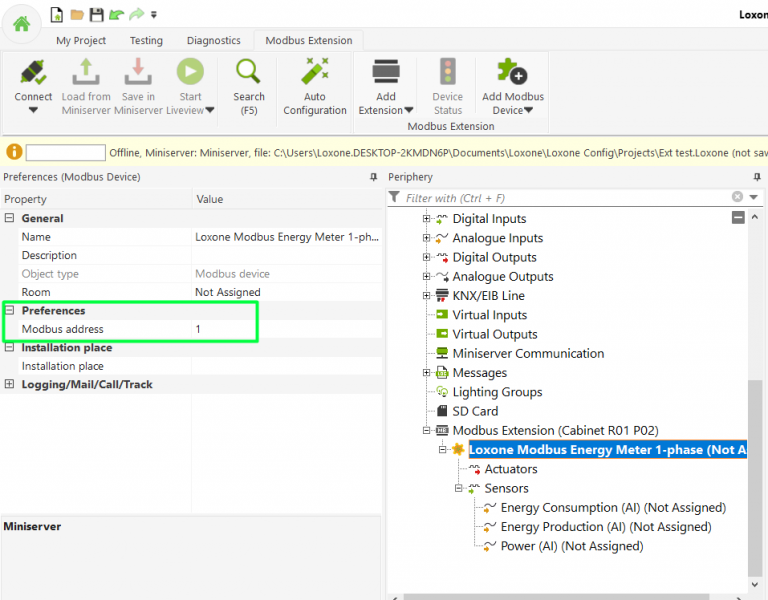Screen dimensions: 768x600
Task: Start Liveview with the play icon
Action: point(190,74)
